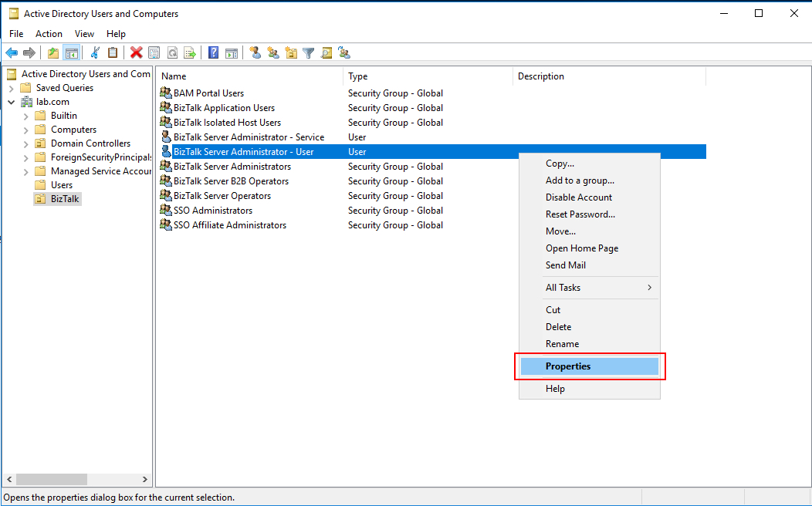
Task: Choose Reset Password... from context menu
Action: click(590, 214)
